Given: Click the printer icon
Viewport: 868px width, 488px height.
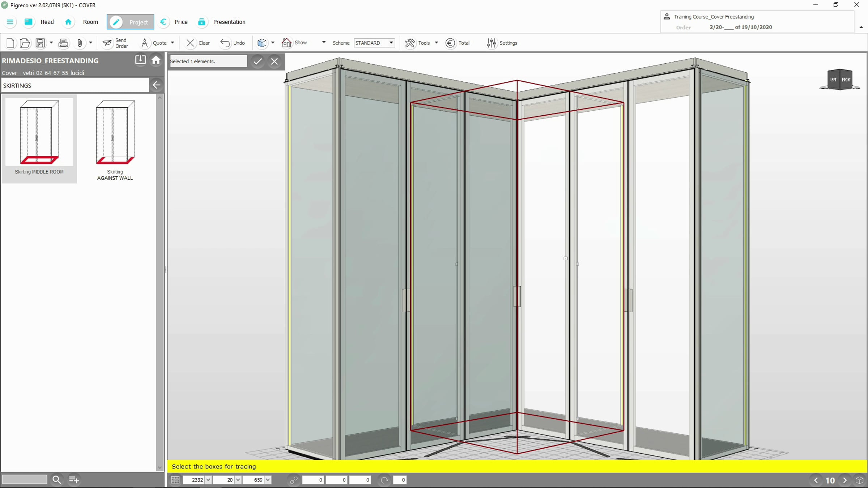Looking at the screenshot, I should pyautogui.click(x=63, y=43).
